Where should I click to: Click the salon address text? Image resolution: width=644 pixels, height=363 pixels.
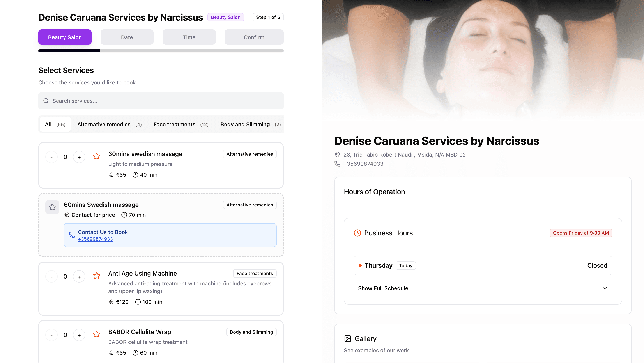[x=405, y=155]
